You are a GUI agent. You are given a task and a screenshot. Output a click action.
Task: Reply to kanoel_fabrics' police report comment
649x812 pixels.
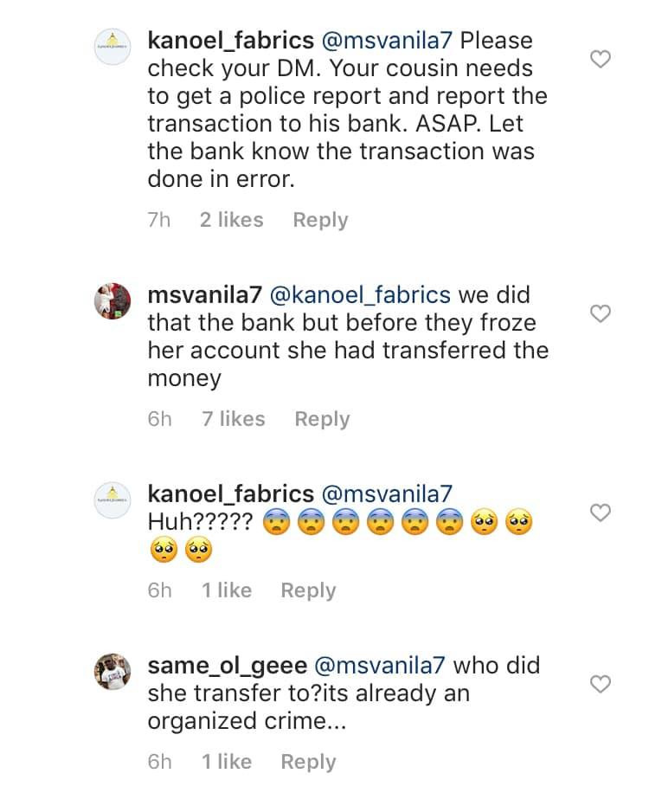(x=320, y=220)
